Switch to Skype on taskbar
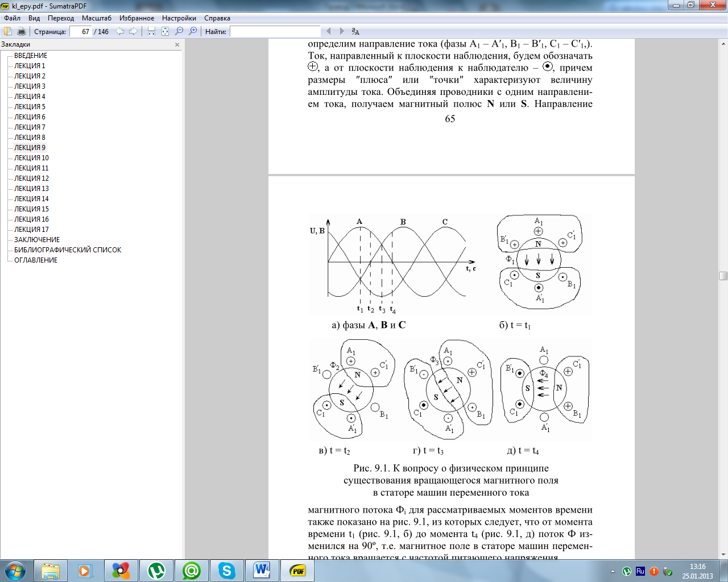 (227, 571)
